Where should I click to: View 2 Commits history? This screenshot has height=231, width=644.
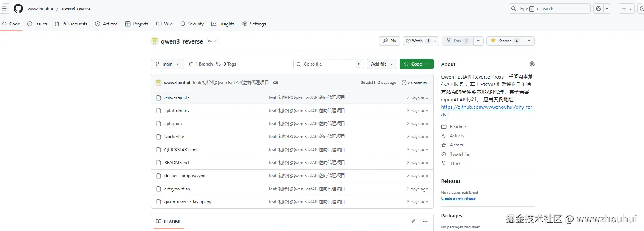click(414, 83)
